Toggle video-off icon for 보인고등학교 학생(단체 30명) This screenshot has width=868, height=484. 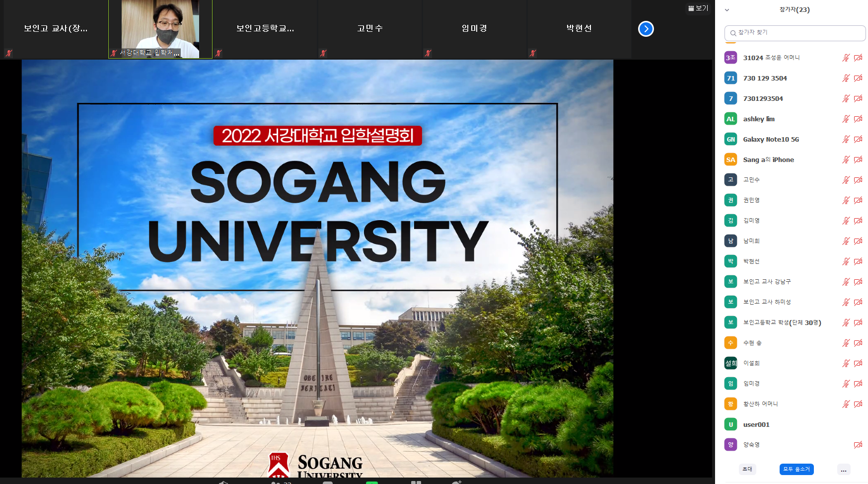pyautogui.click(x=858, y=323)
